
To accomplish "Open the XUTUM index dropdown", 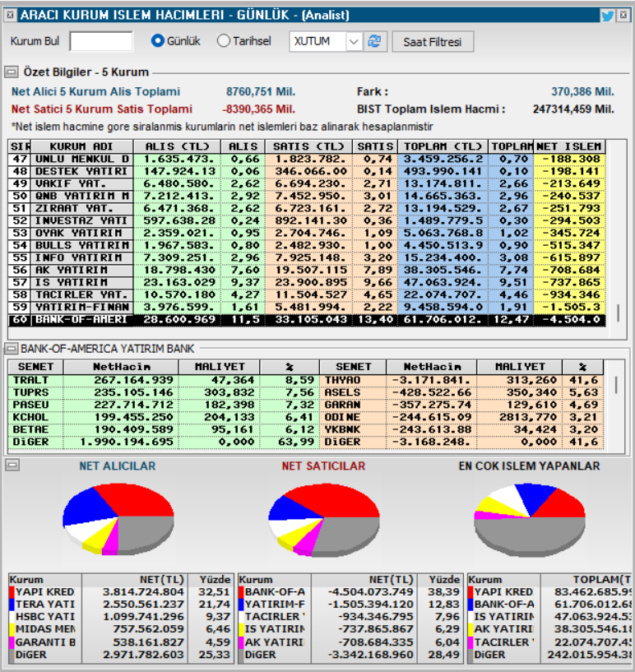I will click(x=354, y=42).
